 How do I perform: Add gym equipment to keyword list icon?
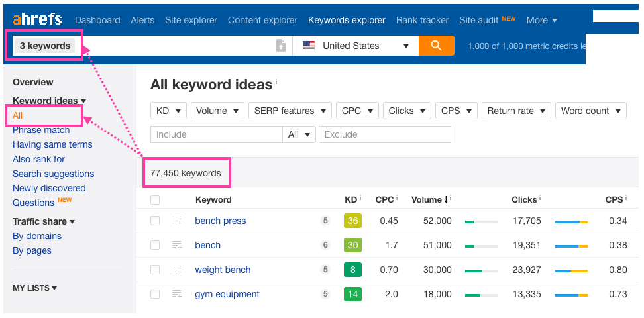click(x=177, y=295)
